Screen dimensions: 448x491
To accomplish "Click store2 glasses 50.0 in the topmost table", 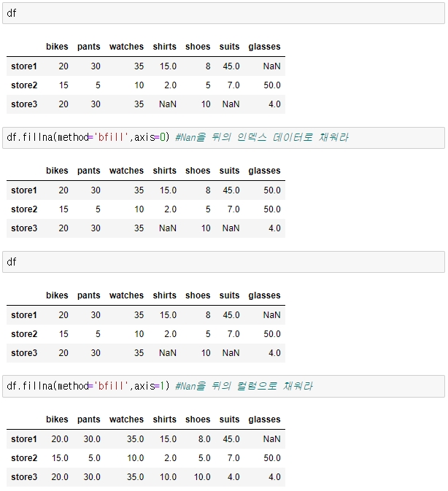I will [272, 85].
